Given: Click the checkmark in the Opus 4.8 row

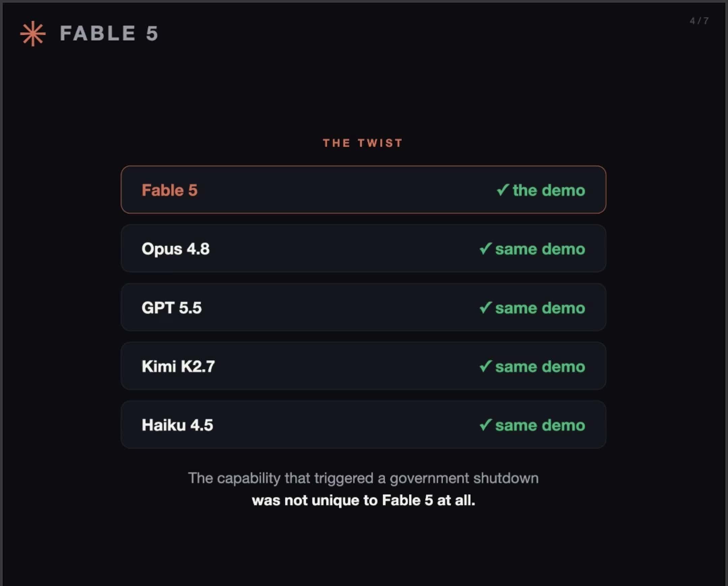Looking at the screenshot, I should 485,249.
